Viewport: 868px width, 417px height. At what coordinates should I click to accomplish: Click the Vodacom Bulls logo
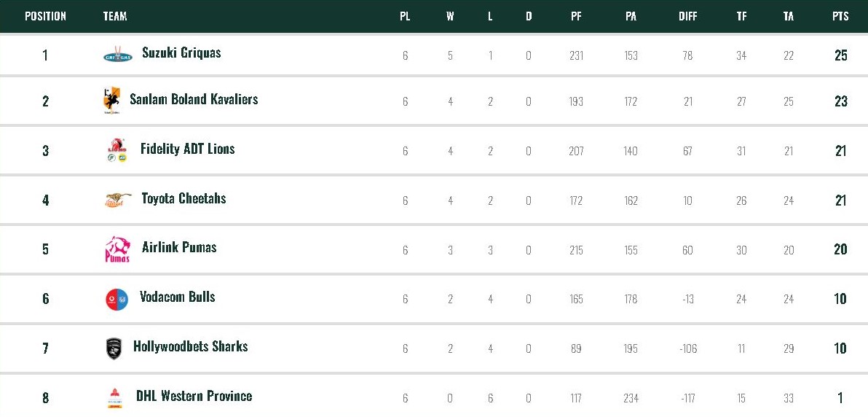(x=117, y=299)
